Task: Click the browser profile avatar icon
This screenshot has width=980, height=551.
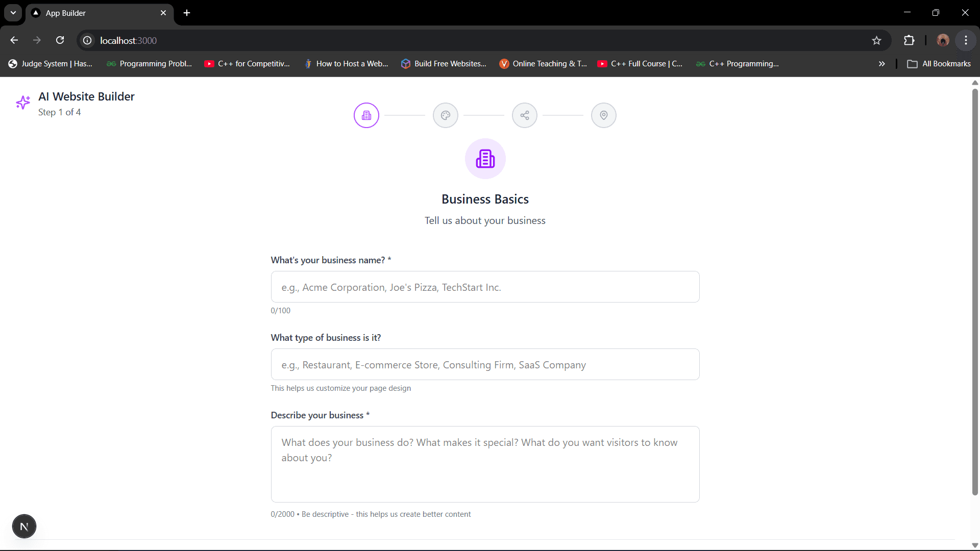Action: (x=943, y=40)
